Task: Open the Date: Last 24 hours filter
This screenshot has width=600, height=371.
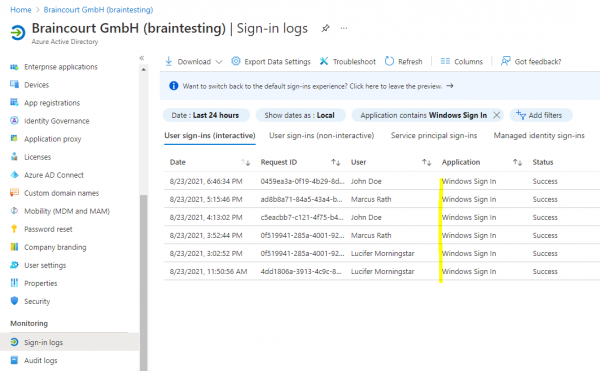Action: 206,115
